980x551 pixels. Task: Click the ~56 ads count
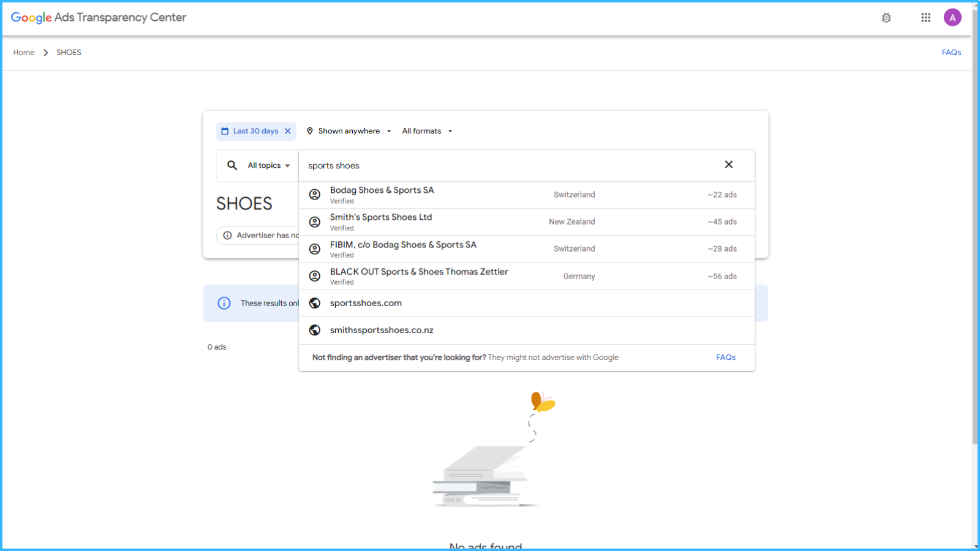pos(722,276)
